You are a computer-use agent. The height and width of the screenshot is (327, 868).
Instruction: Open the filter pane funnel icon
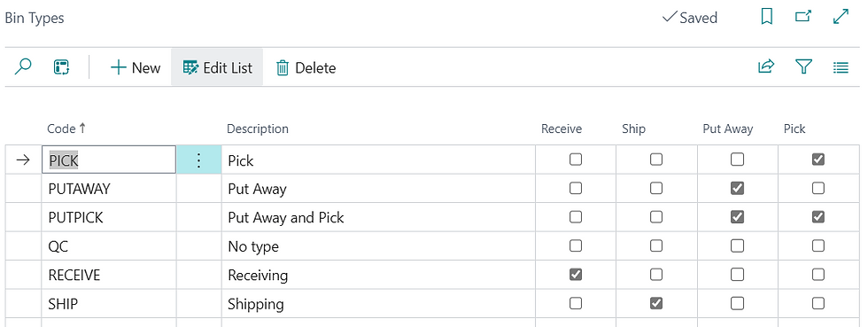click(x=803, y=67)
